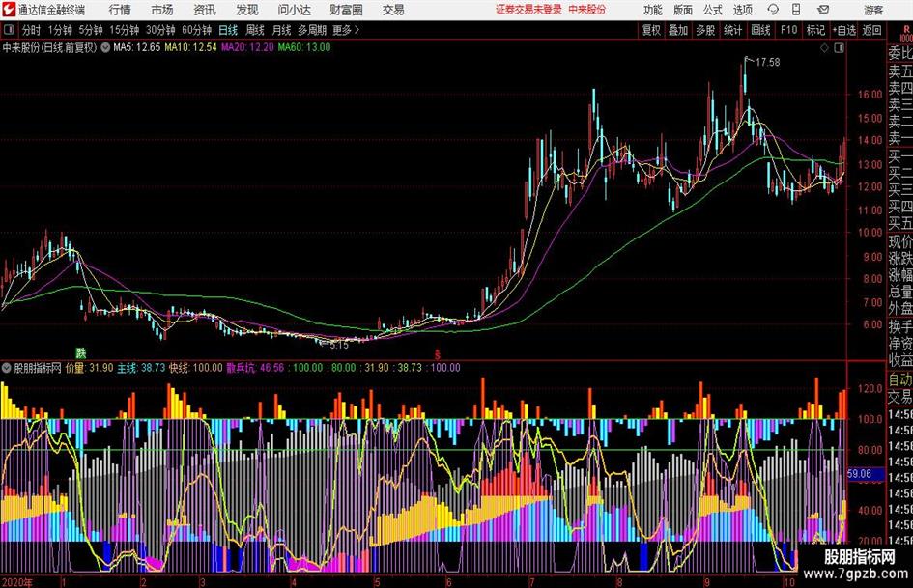Click the 现价 row in right panel
The width and height of the screenshot is (913, 588).
[x=900, y=241]
